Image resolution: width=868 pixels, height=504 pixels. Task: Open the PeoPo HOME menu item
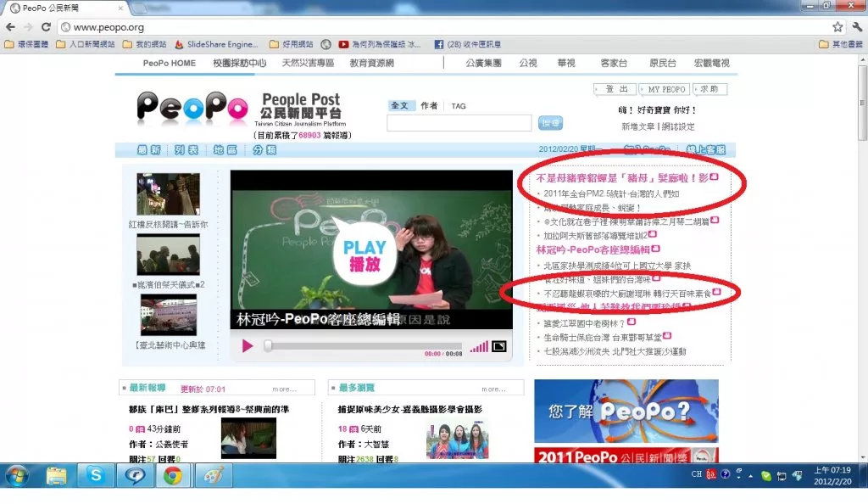pos(170,63)
